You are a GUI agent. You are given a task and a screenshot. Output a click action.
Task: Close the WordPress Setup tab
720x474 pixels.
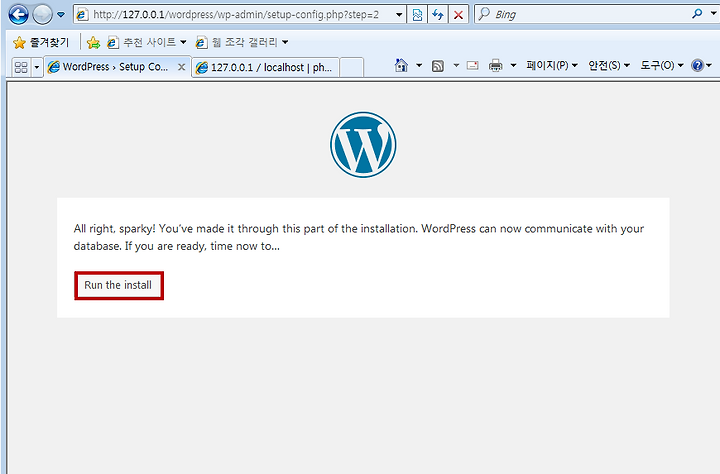(182, 67)
